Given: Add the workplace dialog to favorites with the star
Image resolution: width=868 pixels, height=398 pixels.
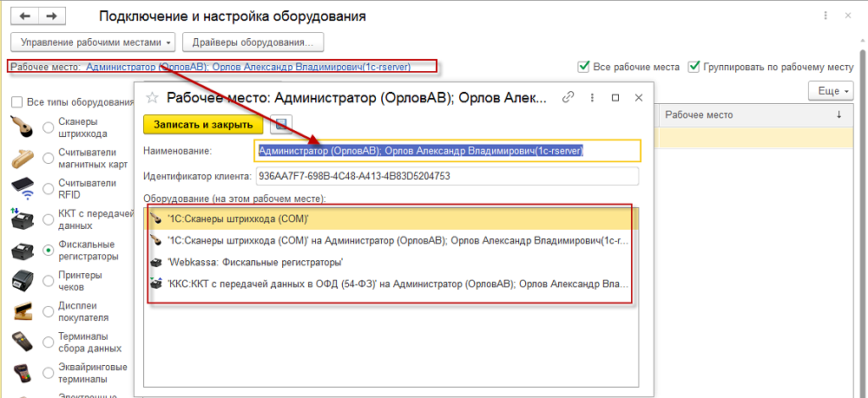Looking at the screenshot, I should [152, 98].
